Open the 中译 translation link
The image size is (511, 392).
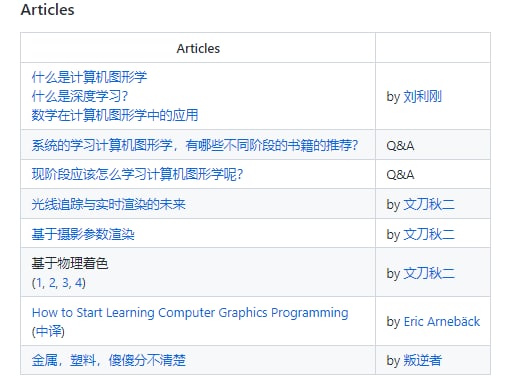48,331
